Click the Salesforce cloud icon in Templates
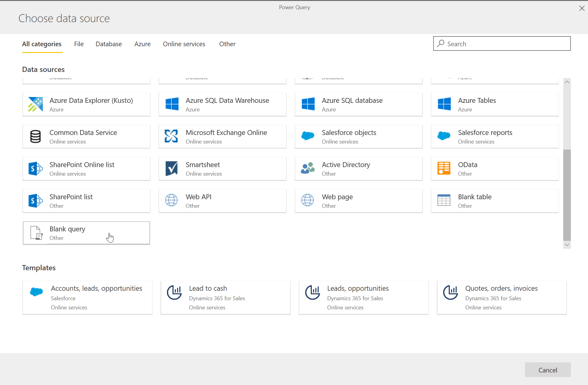The width and height of the screenshot is (588, 385). pyautogui.click(x=36, y=292)
